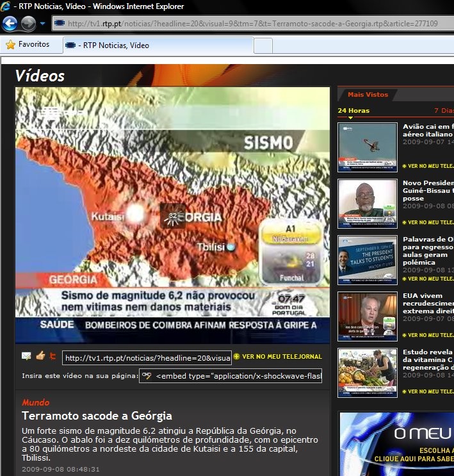Open the recent pages dropdown arrow

tap(42, 23)
